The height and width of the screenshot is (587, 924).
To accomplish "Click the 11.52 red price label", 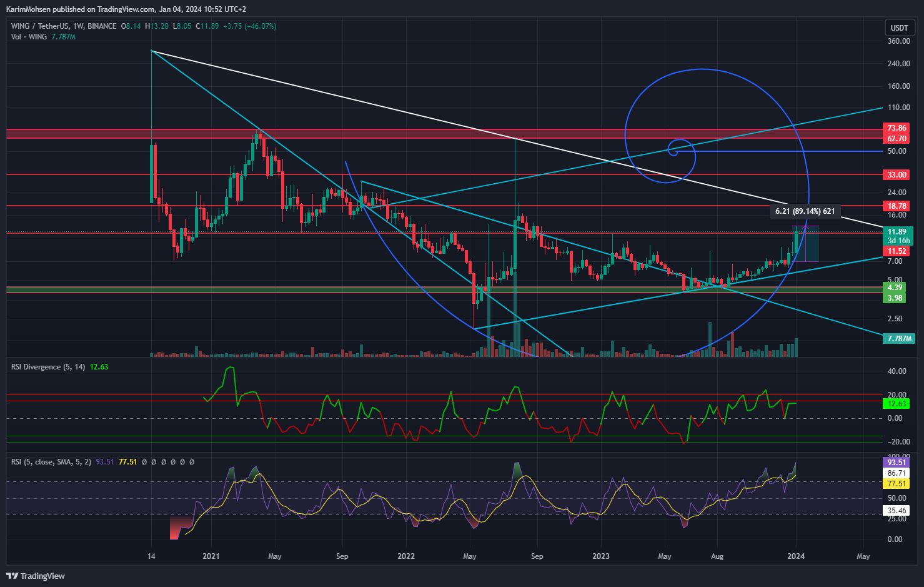I will [x=897, y=251].
